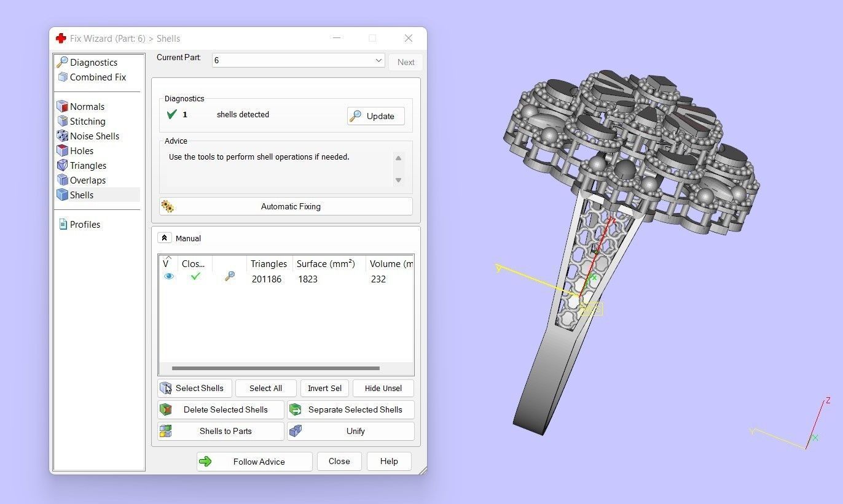Update the shells diagnostics

[x=376, y=116]
